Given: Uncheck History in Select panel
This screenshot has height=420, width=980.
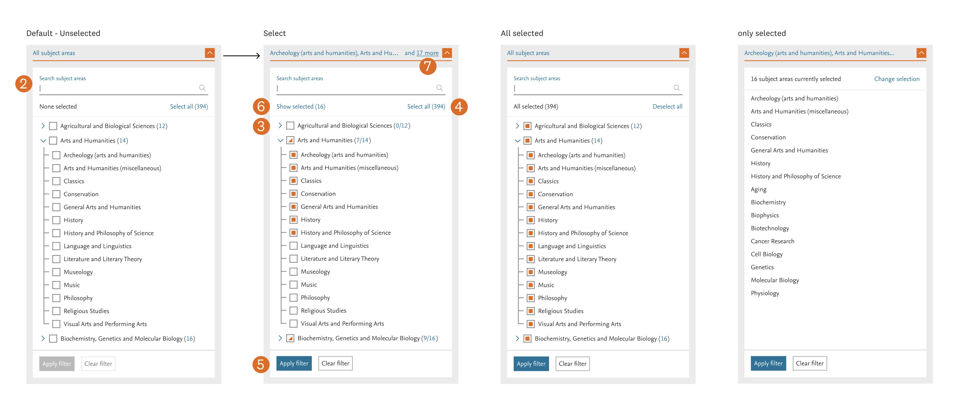Looking at the screenshot, I should coord(294,220).
